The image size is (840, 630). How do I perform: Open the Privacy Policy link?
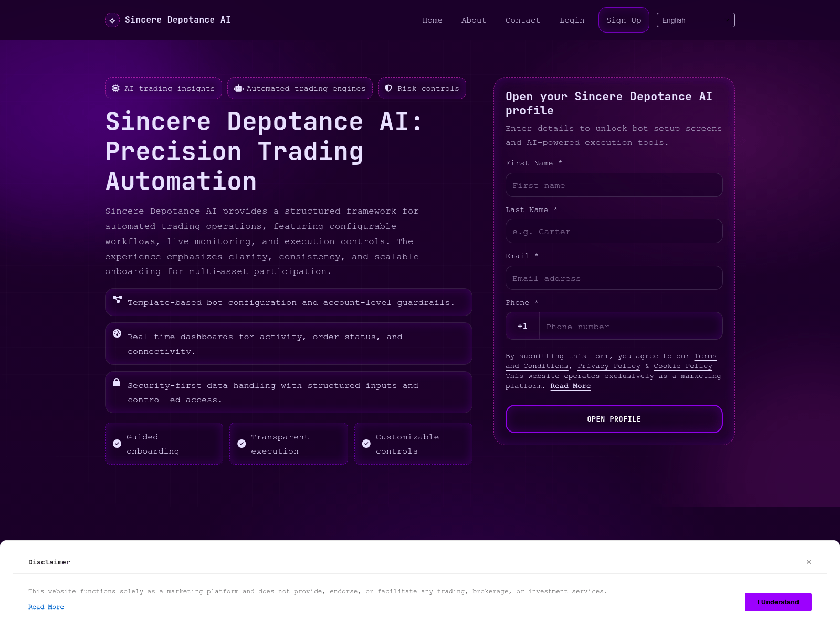(x=609, y=366)
